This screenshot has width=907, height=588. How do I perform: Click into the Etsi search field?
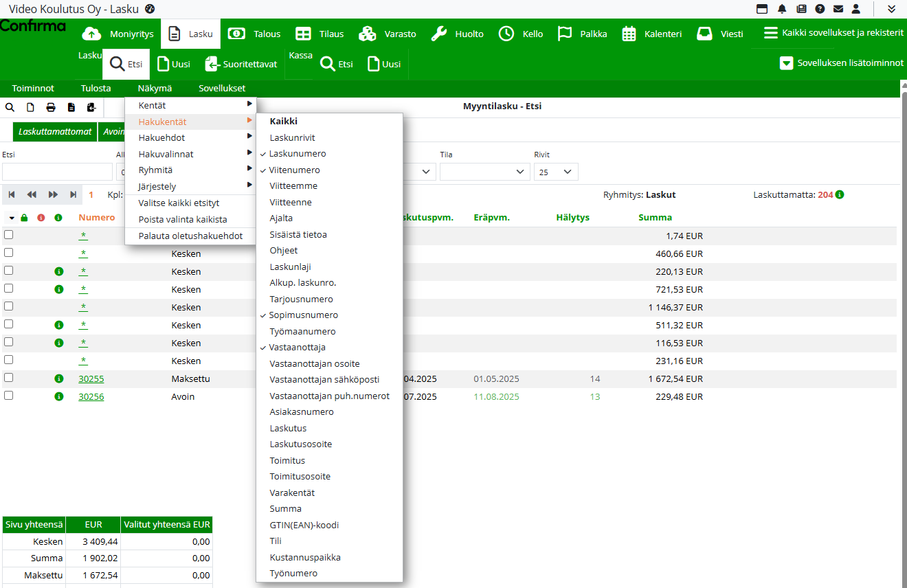click(57, 172)
